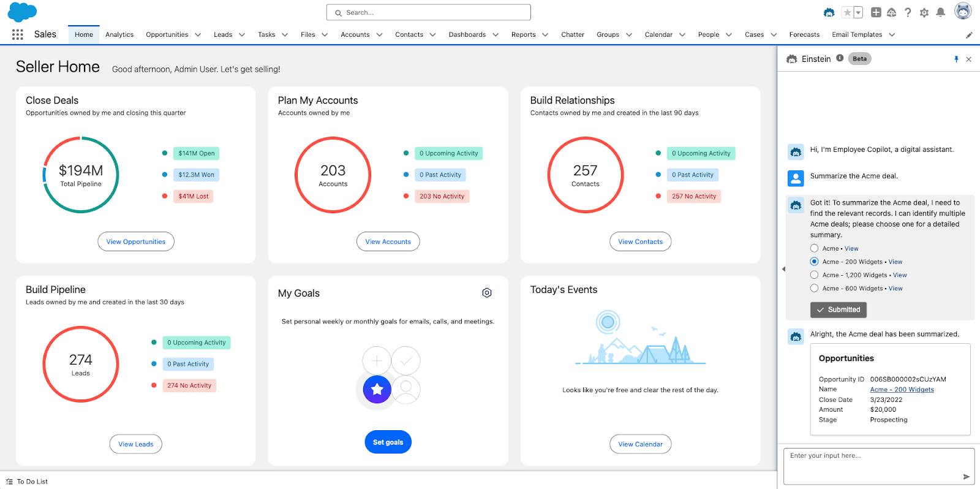Open the Reports tab
This screenshot has height=489, width=980.
524,35
